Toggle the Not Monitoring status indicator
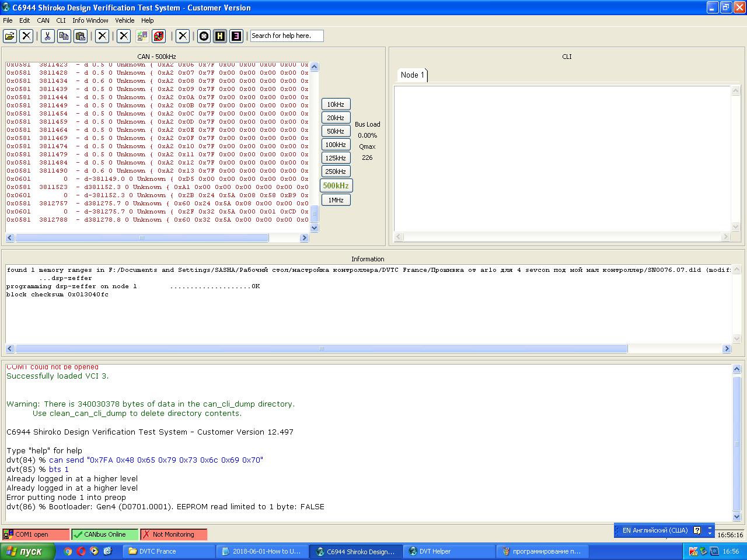Viewport: 747px width, 560px height. coord(173,534)
